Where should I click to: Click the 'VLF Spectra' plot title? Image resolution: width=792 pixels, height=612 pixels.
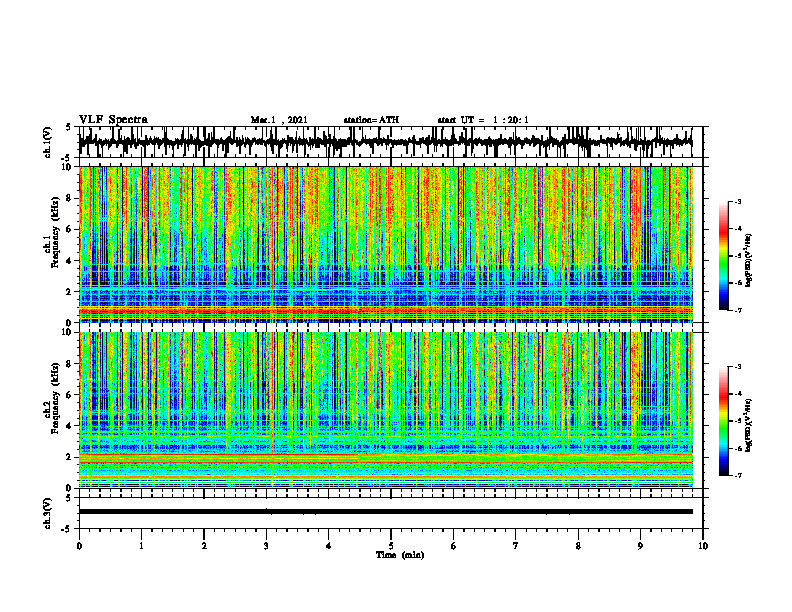coord(113,120)
